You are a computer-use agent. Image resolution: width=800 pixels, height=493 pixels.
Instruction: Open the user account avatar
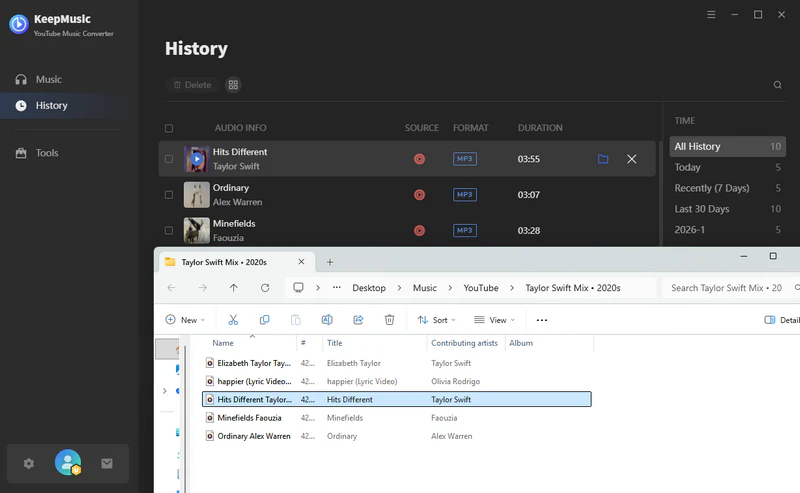pos(68,462)
